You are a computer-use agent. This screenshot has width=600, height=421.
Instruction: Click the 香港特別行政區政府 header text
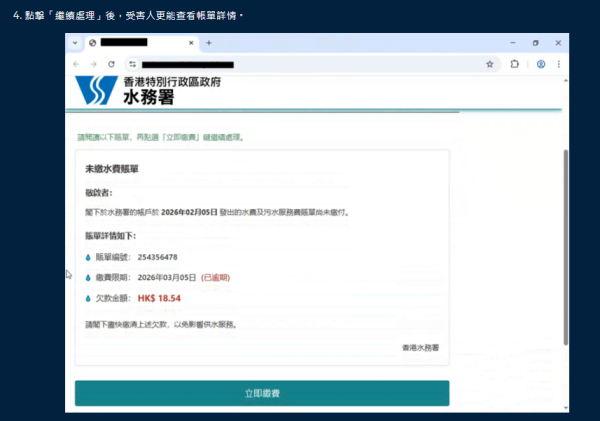(172, 82)
